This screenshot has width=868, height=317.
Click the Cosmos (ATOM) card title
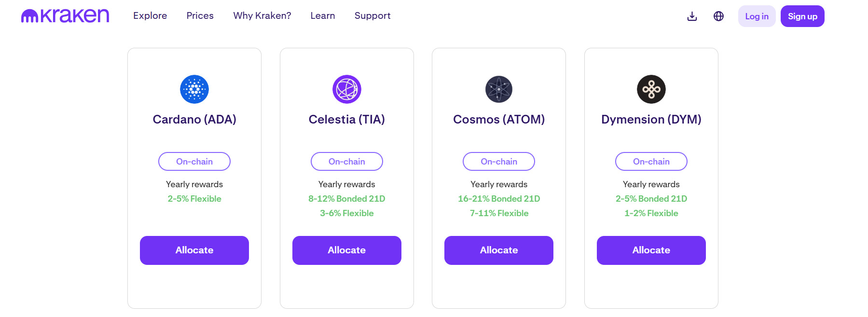click(498, 120)
